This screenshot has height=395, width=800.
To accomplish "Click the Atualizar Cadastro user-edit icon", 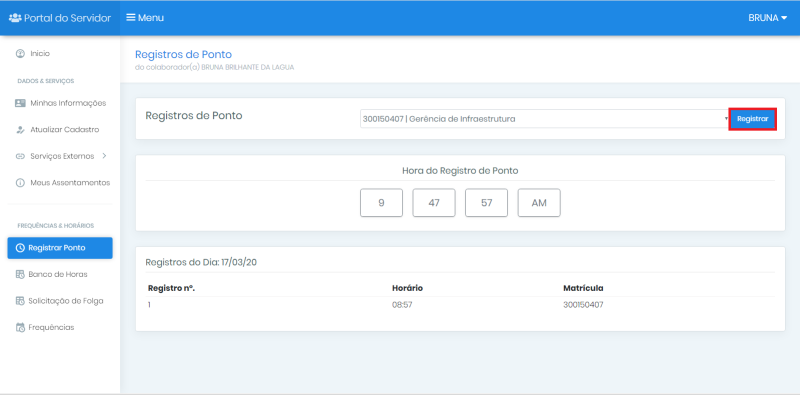I will pyautogui.click(x=20, y=130).
